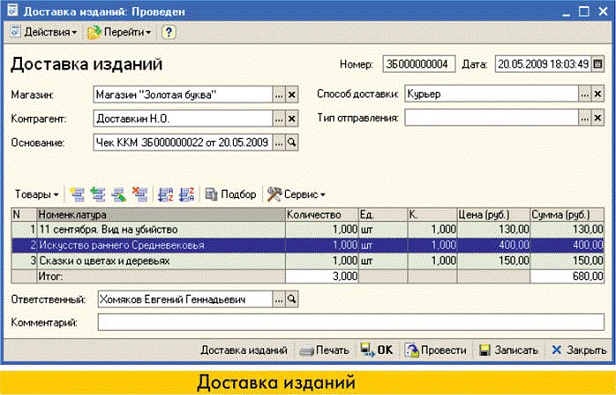The image size is (616, 395).
Task: Click the Количество column header
Action: pos(322,215)
